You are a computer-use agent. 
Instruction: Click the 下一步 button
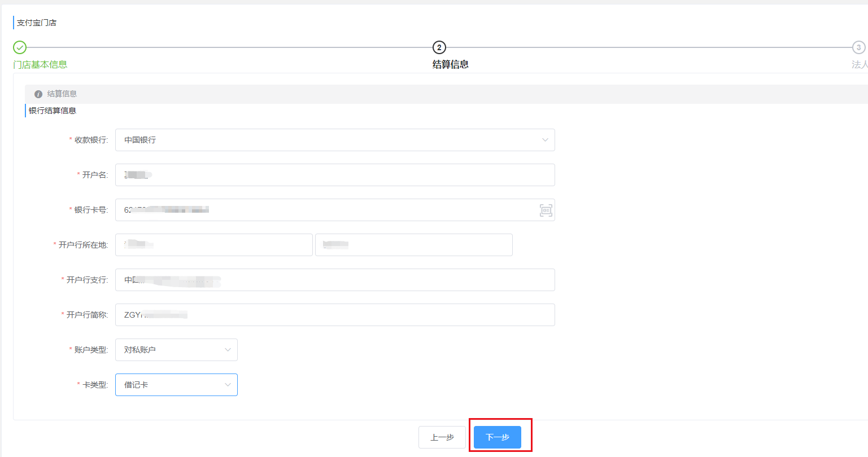click(x=498, y=437)
